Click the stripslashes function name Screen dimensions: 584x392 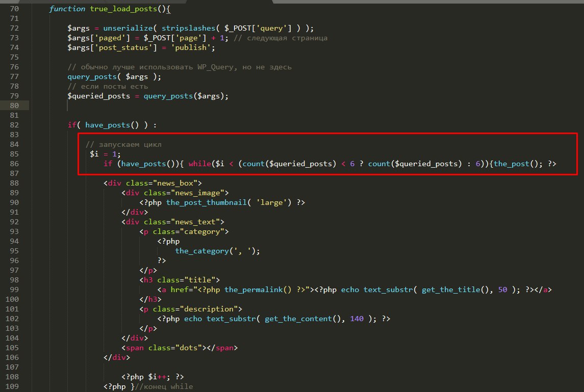pyautogui.click(x=188, y=29)
